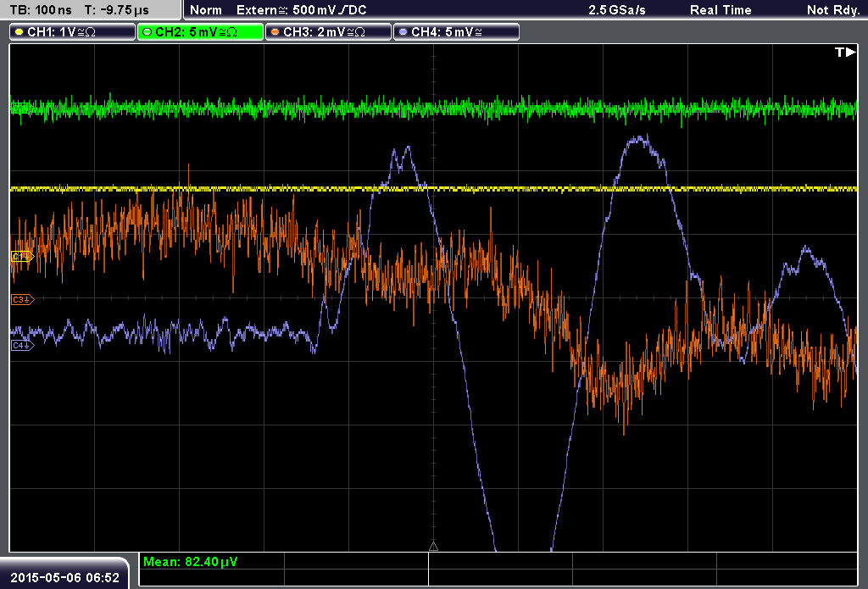The image size is (868, 589).
Task: Select the CH4 5mV channel tab
Action: point(456,32)
